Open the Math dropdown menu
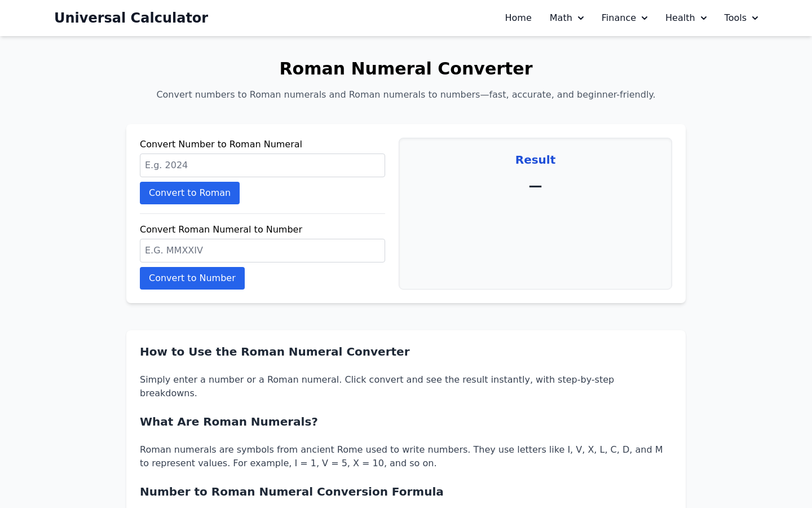 tap(566, 18)
